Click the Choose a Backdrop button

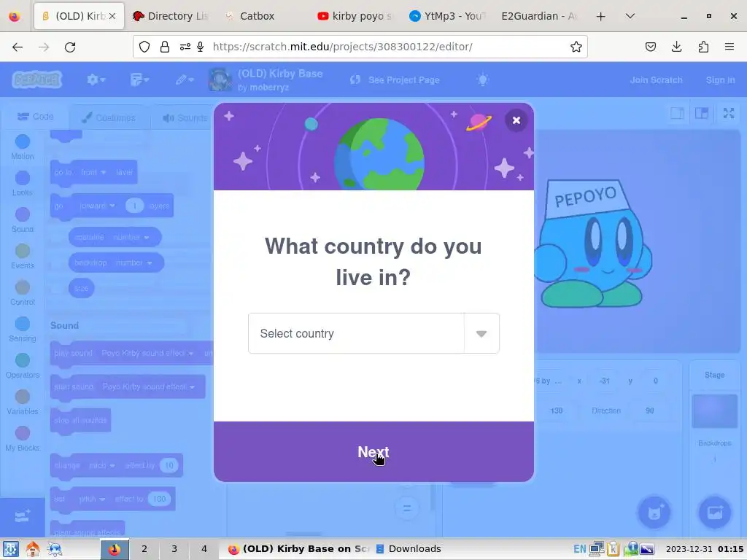[x=715, y=513]
